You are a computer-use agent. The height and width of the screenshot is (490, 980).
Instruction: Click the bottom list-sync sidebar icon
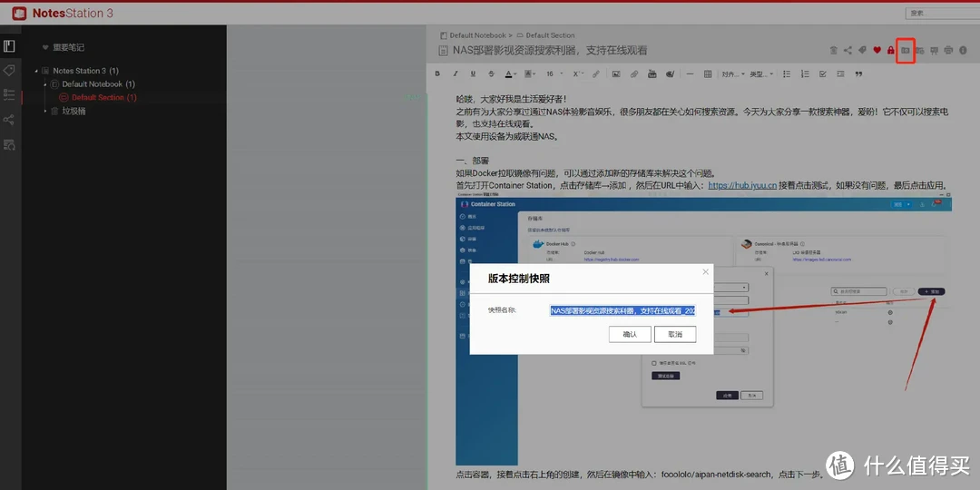pyautogui.click(x=9, y=144)
